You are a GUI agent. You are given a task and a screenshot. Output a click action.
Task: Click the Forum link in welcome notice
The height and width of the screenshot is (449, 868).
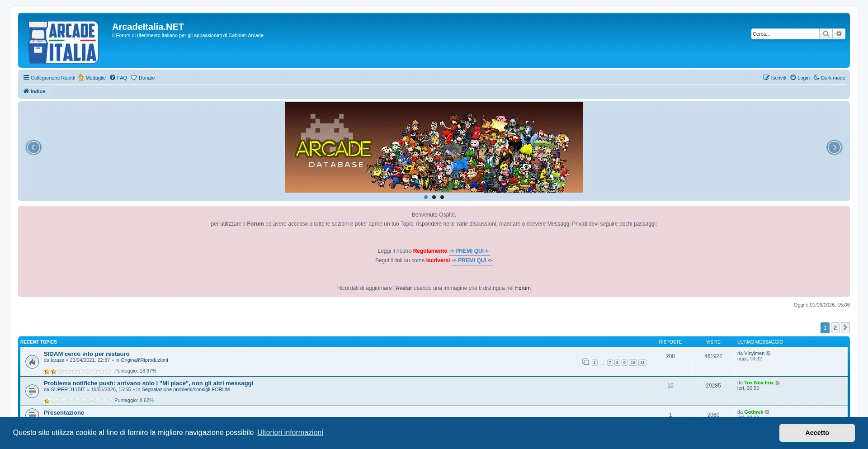(523, 288)
